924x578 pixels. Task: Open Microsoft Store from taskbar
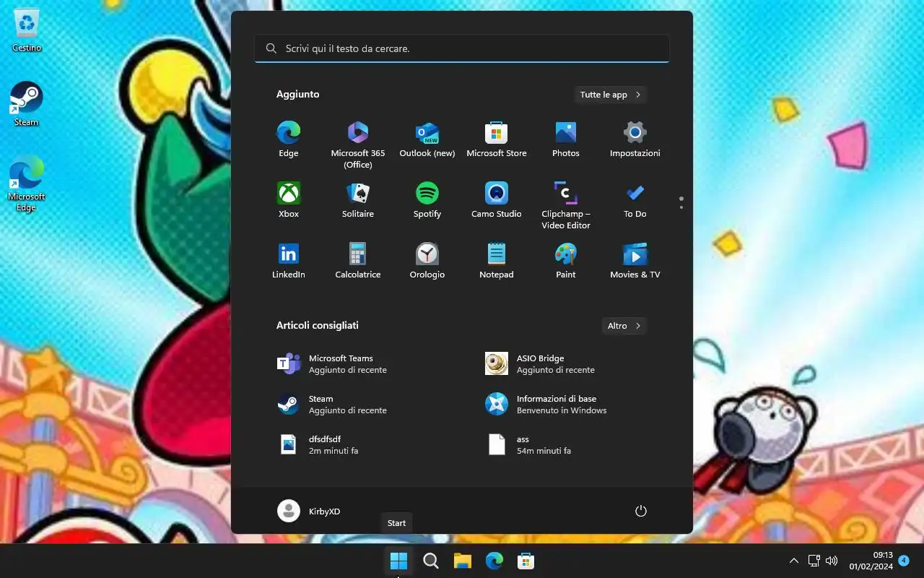[x=526, y=561]
